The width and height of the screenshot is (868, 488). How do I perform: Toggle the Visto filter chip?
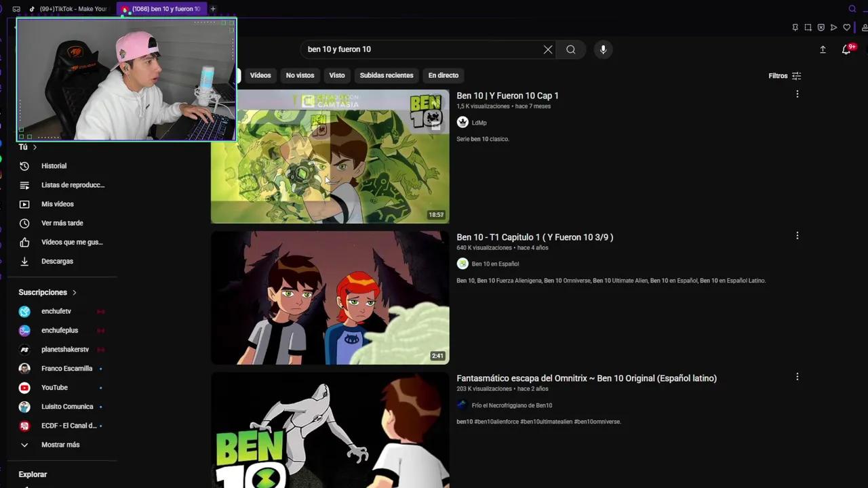coord(337,75)
